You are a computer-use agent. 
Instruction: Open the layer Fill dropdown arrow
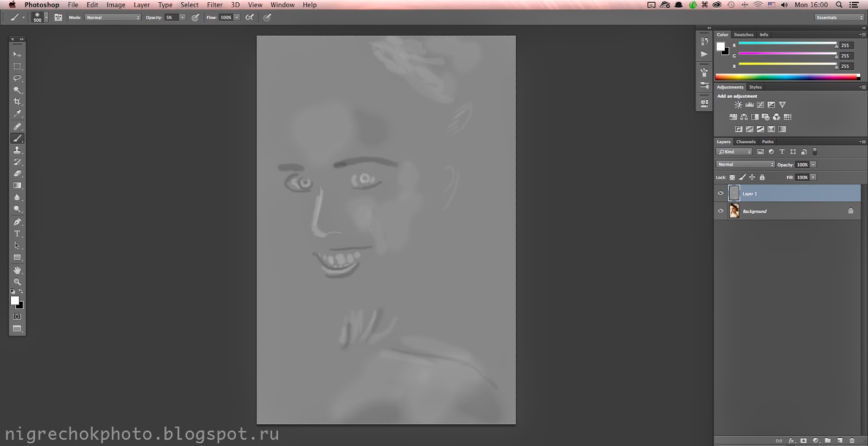click(813, 177)
